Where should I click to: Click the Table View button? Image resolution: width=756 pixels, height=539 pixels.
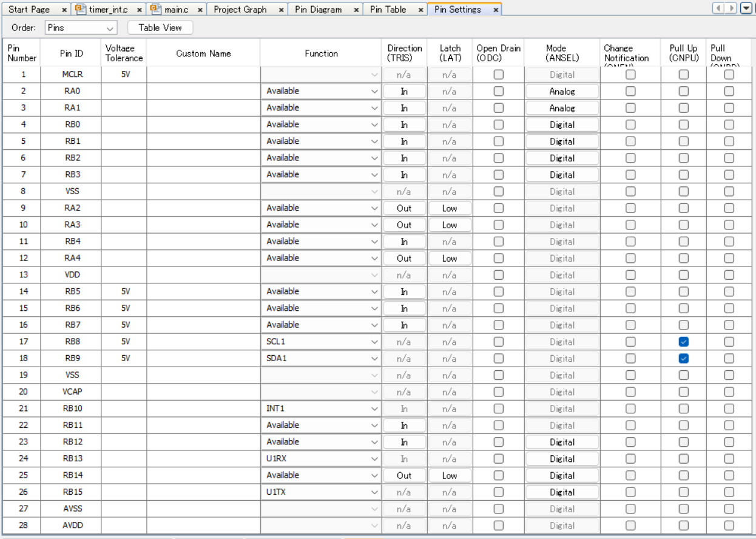[160, 27]
